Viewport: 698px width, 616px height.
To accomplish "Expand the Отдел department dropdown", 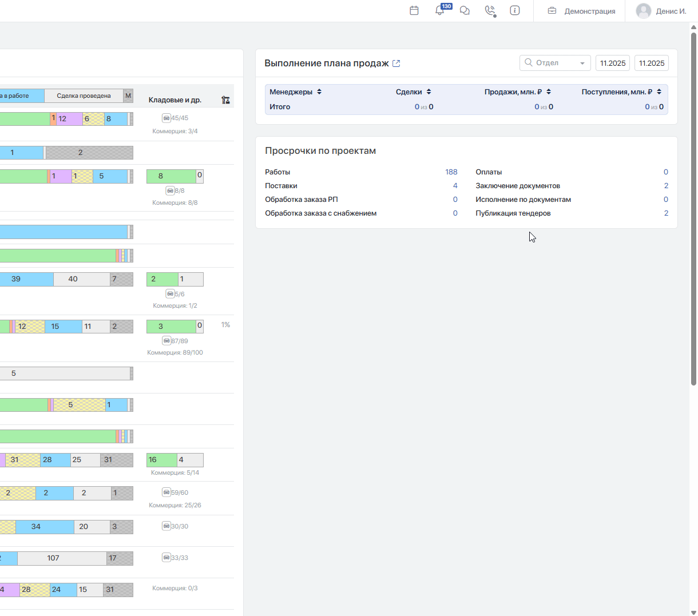I will click(555, 63).
